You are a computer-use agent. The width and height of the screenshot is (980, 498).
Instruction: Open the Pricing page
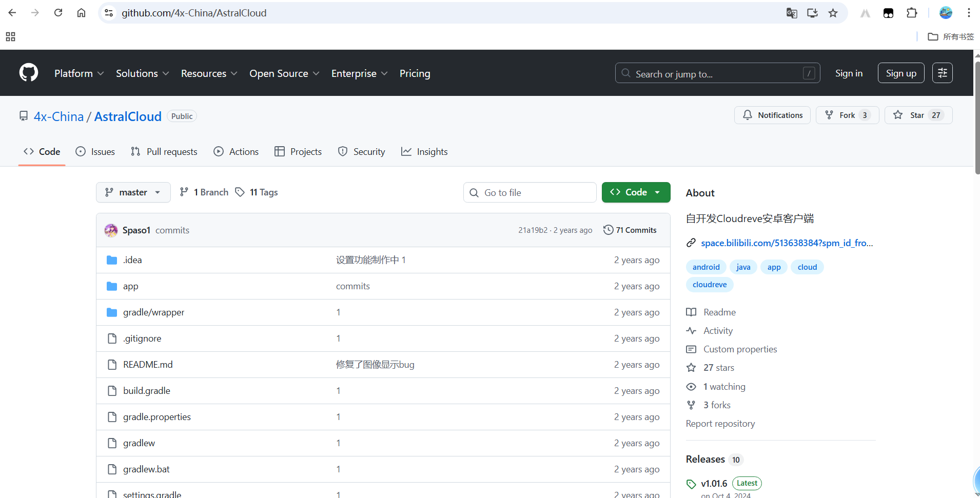click(x=415, y=73)
